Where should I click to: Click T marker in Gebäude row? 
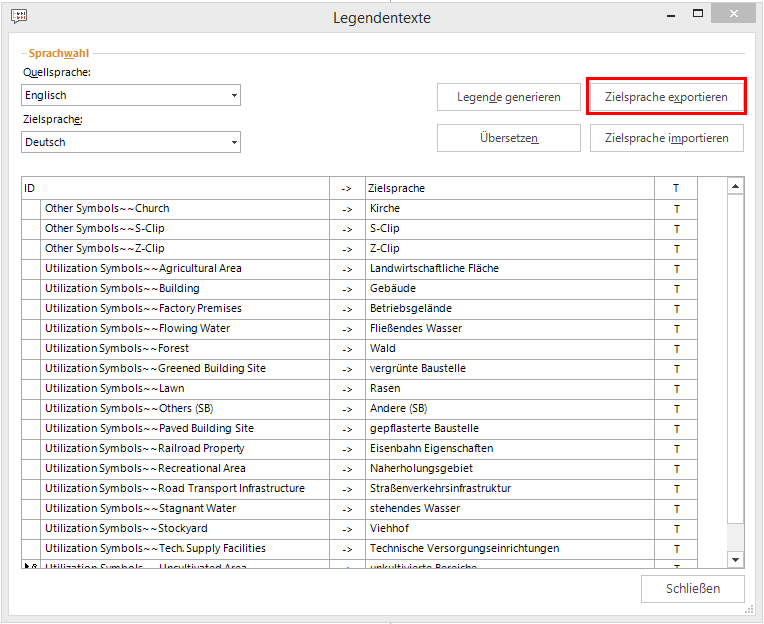click(x=676, y=289)
